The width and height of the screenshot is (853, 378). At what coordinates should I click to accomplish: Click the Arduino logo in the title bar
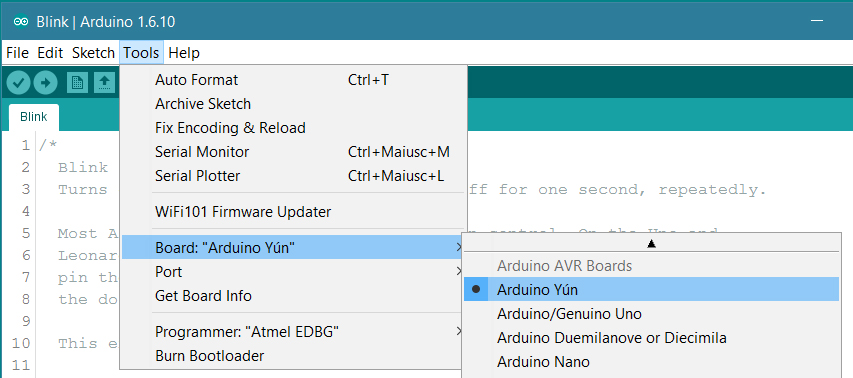pos(21,22)
